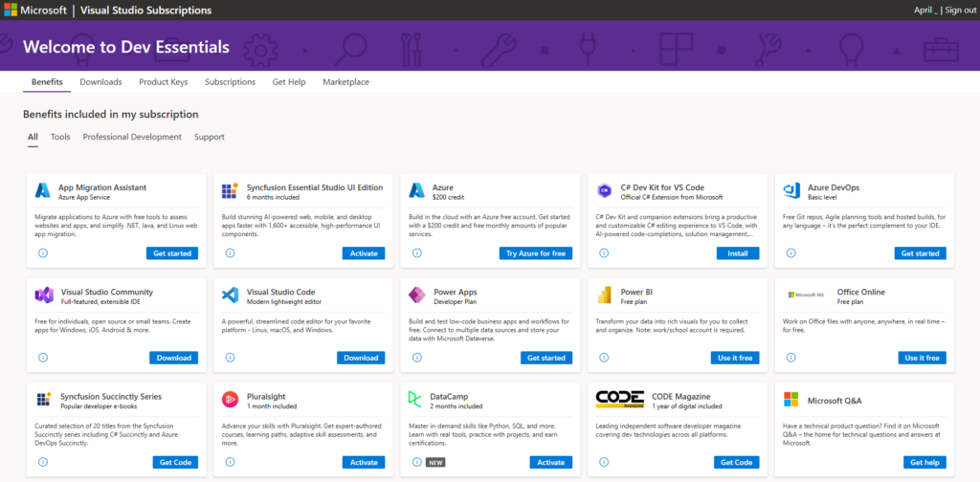
Task: Click Get help for Microsoft Q&A
Action: [925, 462]
